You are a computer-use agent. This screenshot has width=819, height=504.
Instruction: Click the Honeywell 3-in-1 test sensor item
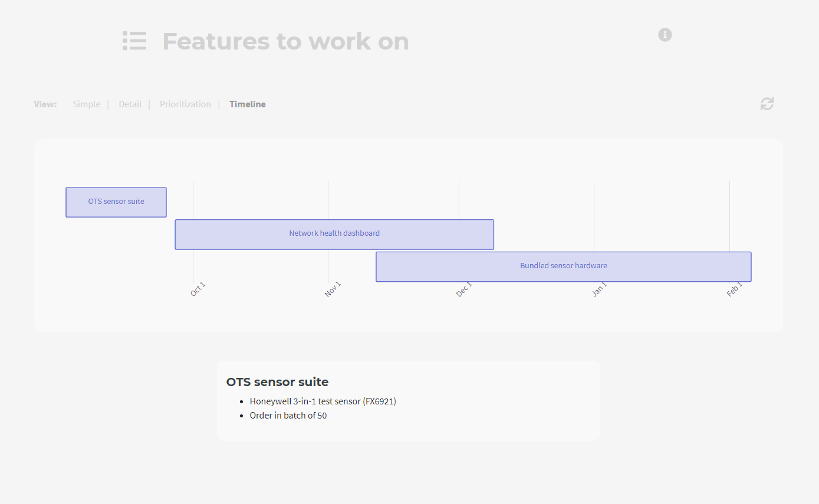point(323,401)
